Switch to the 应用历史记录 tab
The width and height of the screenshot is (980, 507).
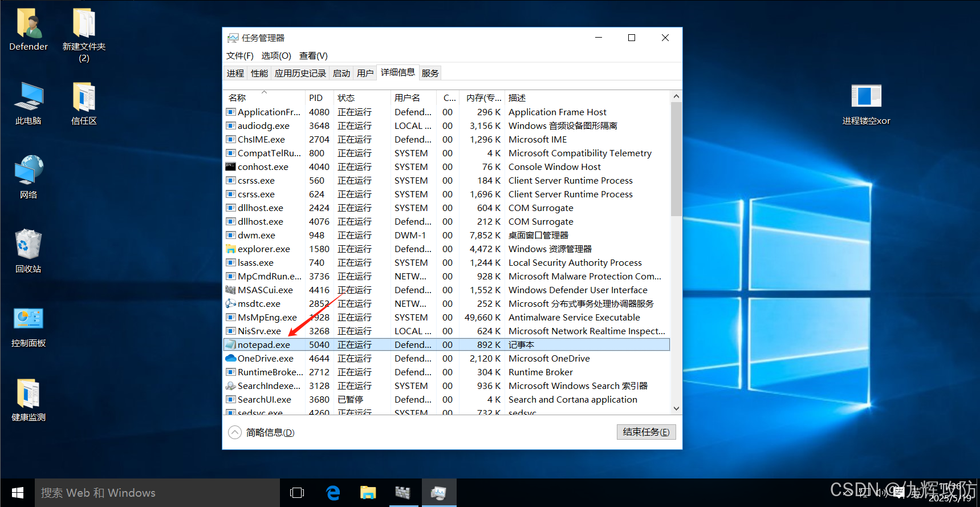click(x=300, y=73)
